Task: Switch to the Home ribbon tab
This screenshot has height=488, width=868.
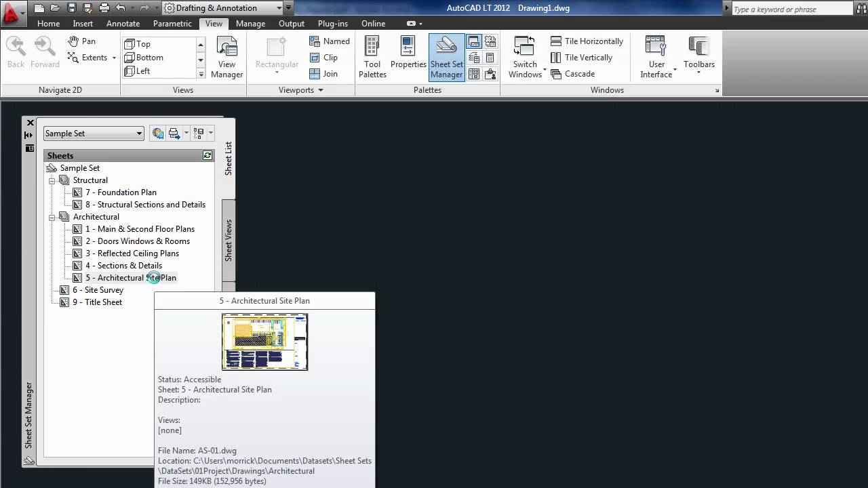Action: tap(48, 23)
